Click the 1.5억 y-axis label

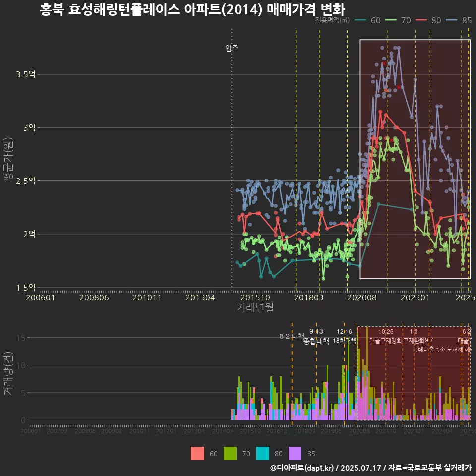coord(25,287)
